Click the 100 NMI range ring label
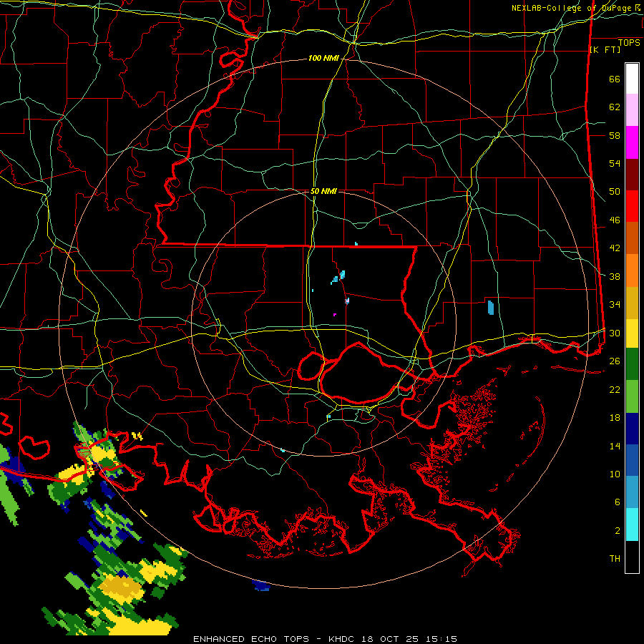 click(x=323, y=58)
